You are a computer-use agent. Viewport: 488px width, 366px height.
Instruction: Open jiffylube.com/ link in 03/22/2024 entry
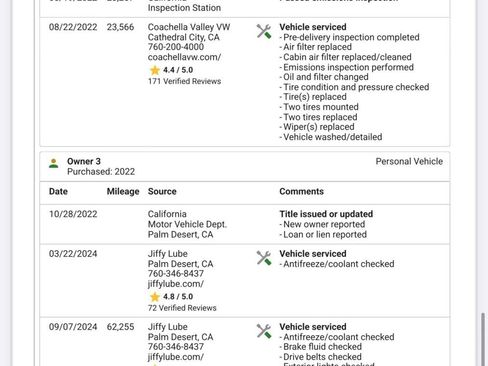click(176, 284)
